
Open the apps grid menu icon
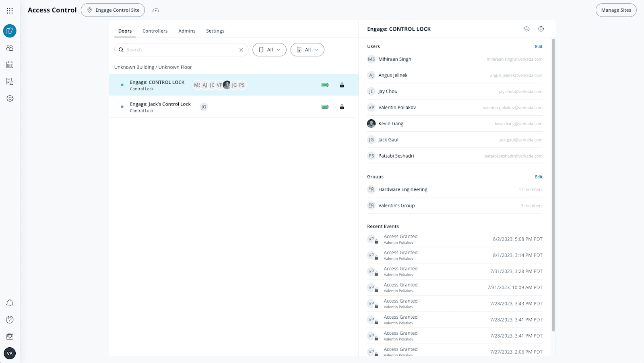click(10, 10)
